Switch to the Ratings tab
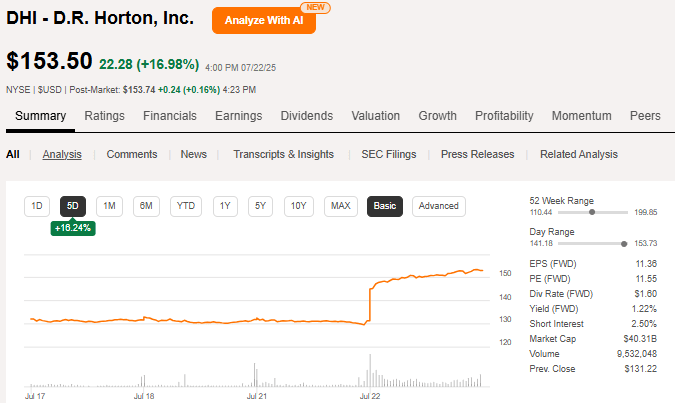 coord(105,116)
